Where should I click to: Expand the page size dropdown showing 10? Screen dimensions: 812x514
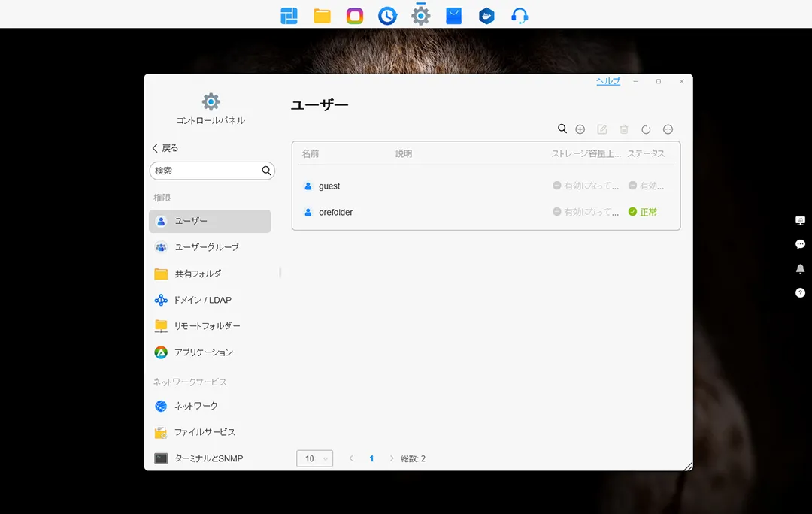[315, 458]
